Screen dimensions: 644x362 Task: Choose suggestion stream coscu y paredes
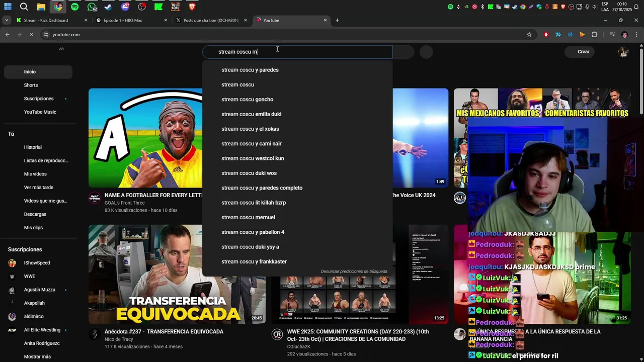click(x=297, y=70)
